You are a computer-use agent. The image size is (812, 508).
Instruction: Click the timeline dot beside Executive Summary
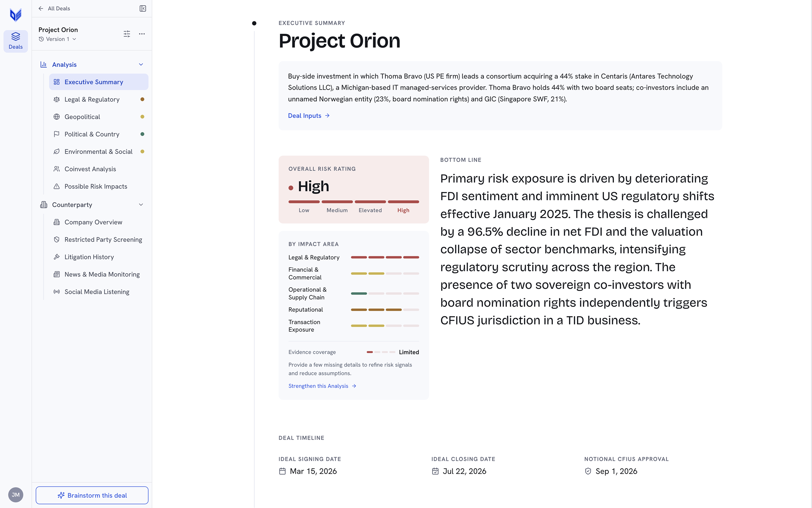point(254,23)
